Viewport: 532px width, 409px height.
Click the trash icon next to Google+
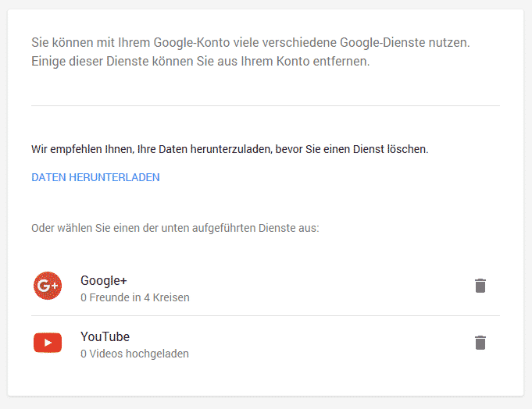(x=480, y=286)
